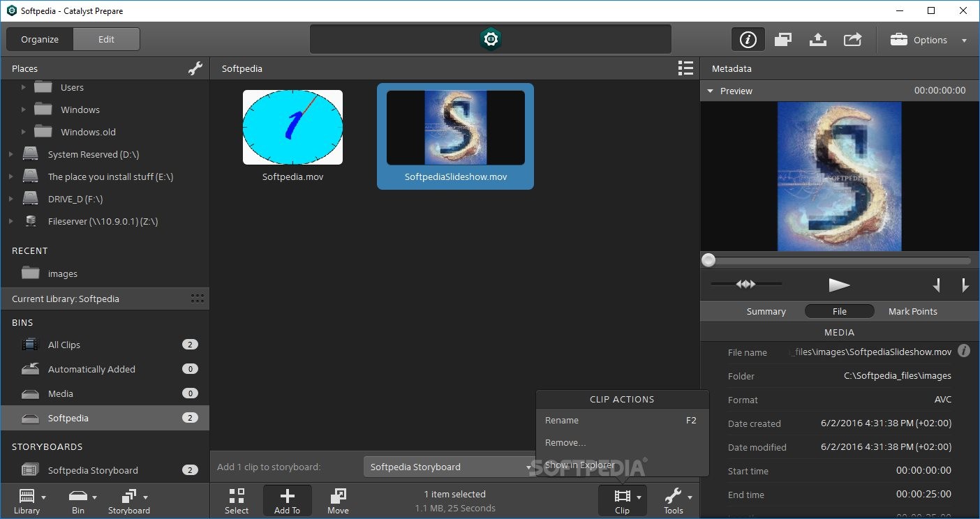Click the mark in point icon
The image size is (980, 519).
(x=937, y=285)
